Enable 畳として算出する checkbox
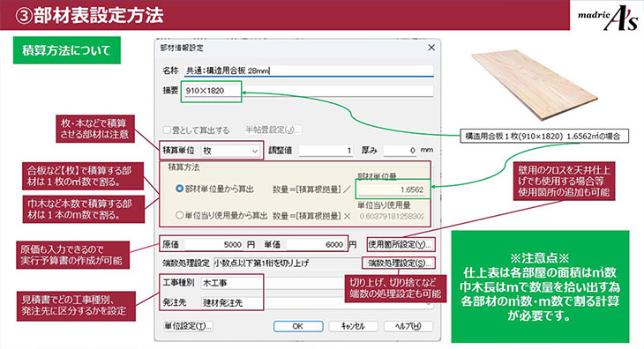644x349 pixels. point(167,130)
